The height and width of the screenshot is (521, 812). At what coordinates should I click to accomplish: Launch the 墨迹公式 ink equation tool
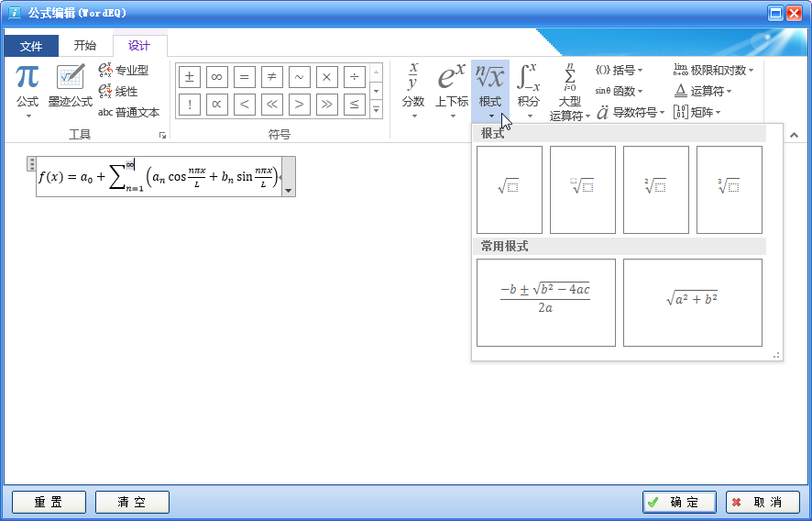70,86
